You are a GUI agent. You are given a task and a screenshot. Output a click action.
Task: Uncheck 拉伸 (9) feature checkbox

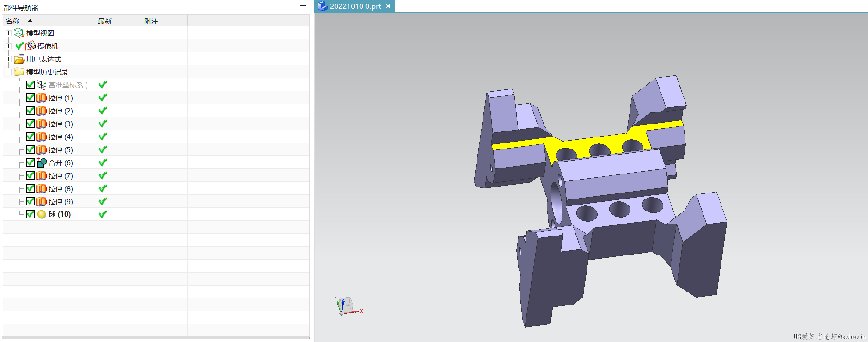tap(31, 201)
